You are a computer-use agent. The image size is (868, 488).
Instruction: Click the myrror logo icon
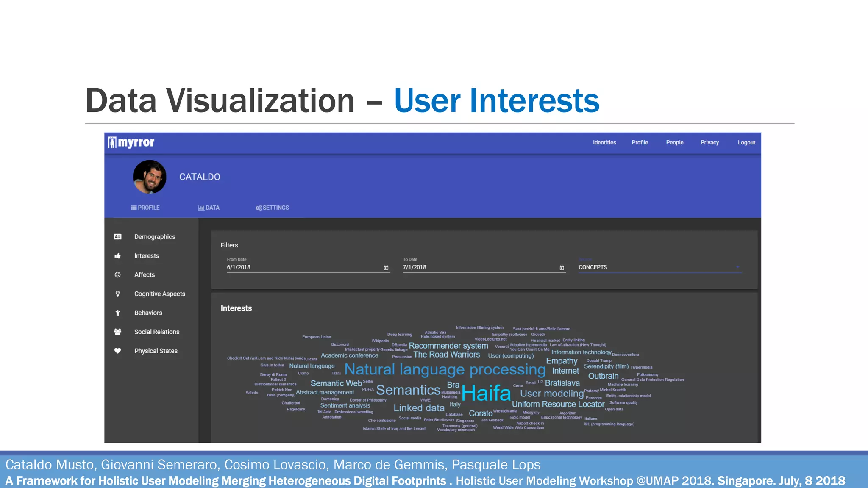112,142
